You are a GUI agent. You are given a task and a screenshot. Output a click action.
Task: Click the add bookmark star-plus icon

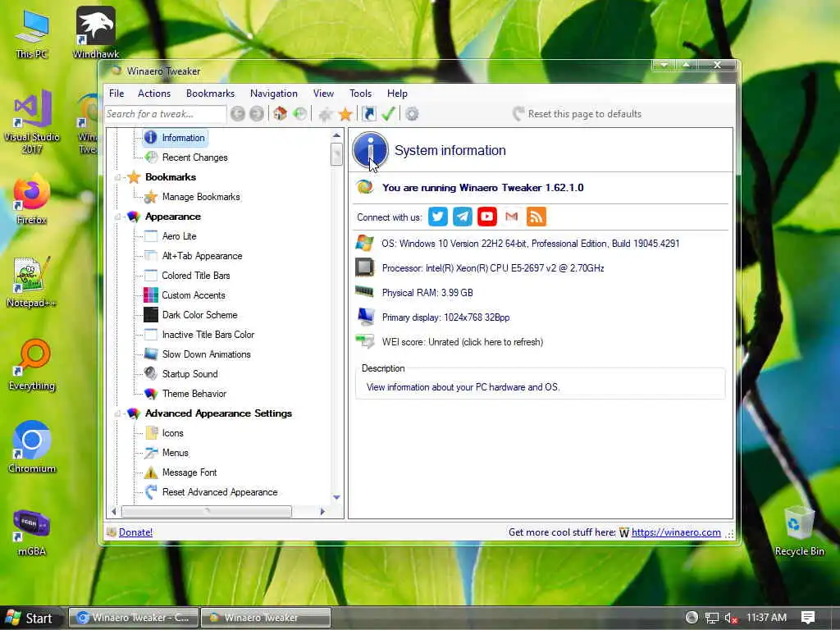pyautogui.click(x=325, y=113)
